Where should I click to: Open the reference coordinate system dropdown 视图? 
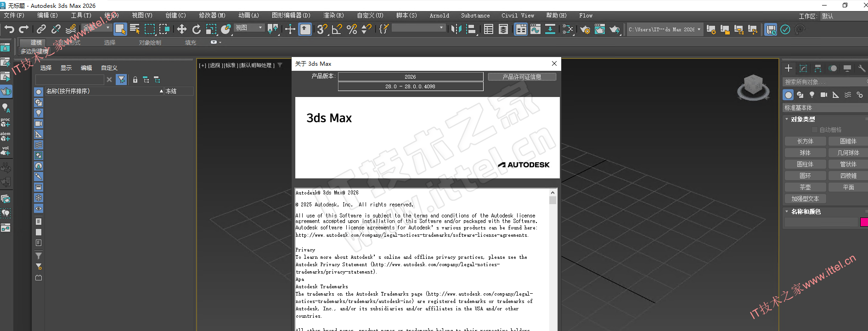249,28
